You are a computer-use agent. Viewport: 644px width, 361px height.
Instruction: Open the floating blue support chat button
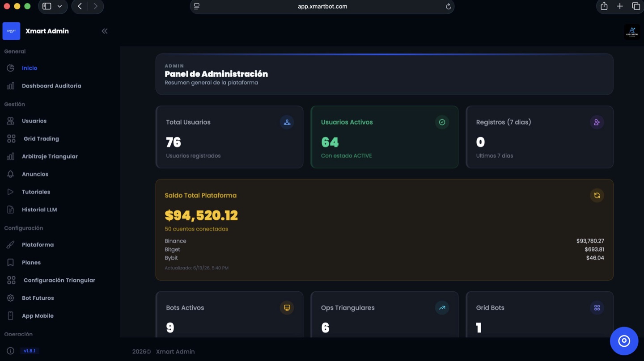[624, 341]
